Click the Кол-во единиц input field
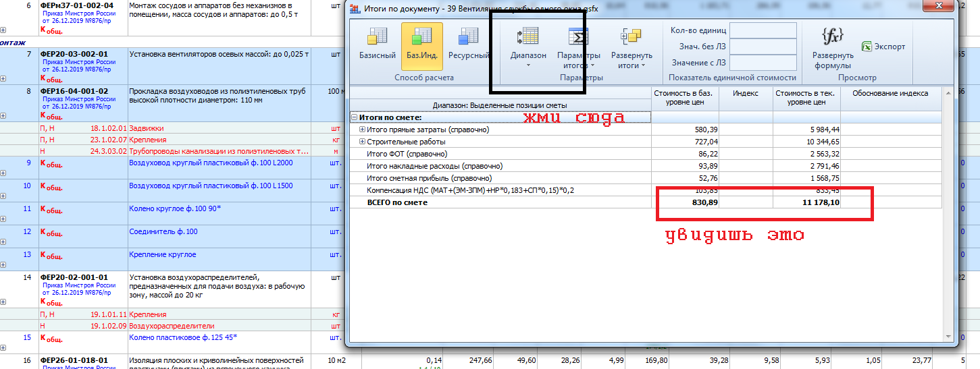 (763, 30)
